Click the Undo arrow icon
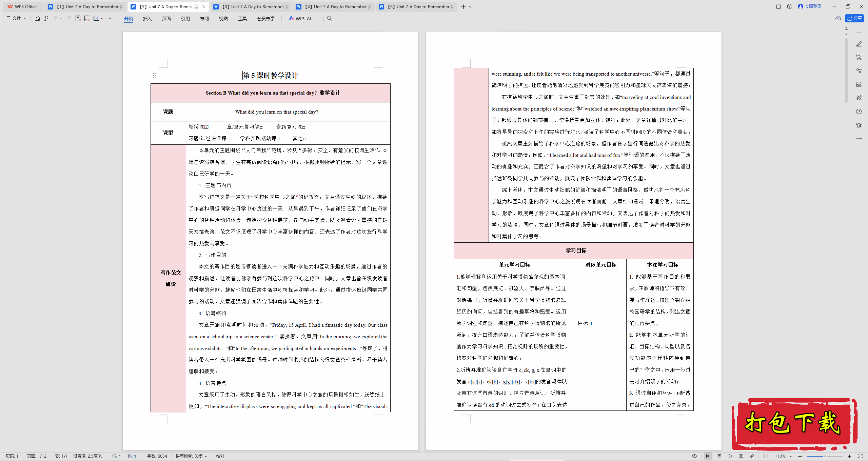 pyautogui.click(x=55, y=18)
